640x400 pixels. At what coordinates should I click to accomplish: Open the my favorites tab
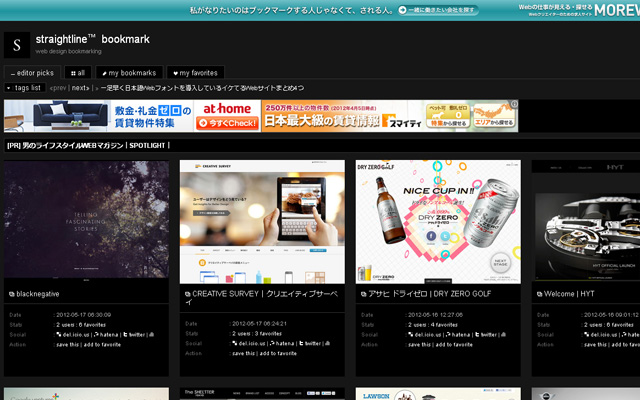(196, 73)
